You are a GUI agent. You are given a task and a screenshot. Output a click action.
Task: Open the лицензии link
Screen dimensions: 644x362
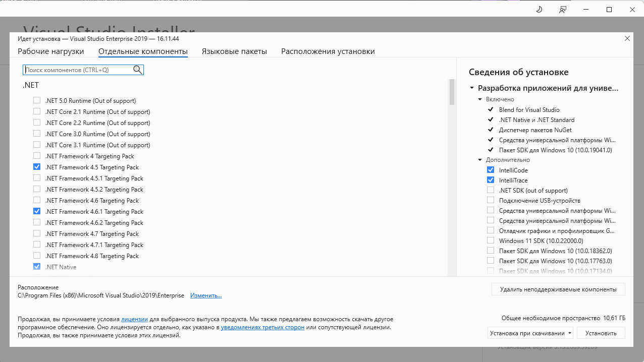[x=134, y=319]
